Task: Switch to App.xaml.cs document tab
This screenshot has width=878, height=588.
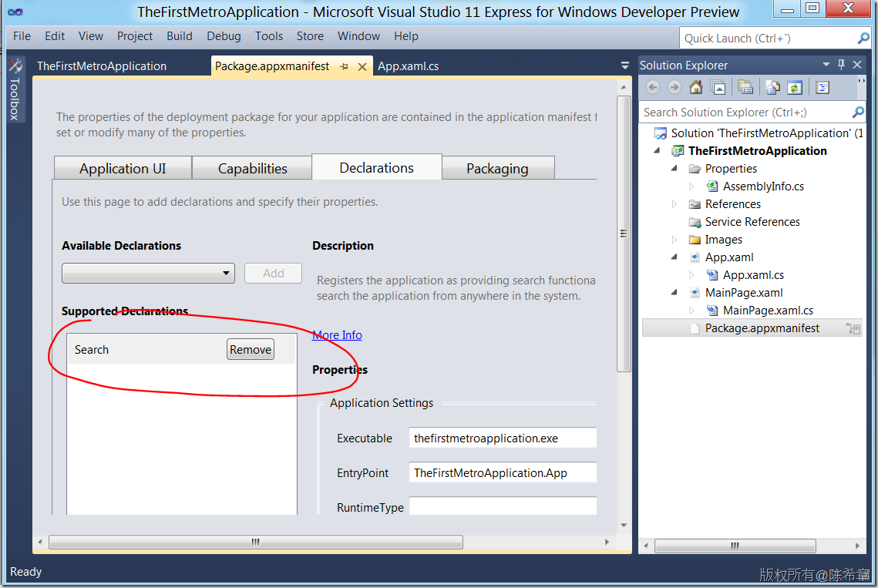Action: coord(409,66)
